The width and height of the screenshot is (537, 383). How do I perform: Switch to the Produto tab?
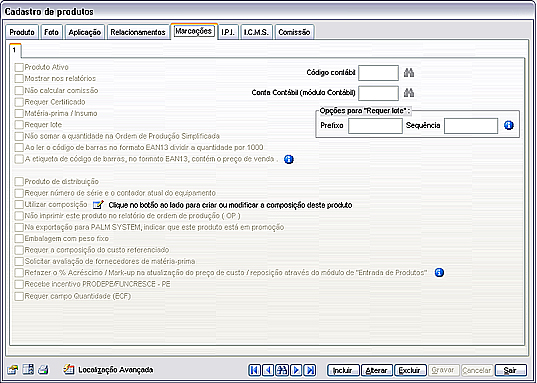(22, 32)
